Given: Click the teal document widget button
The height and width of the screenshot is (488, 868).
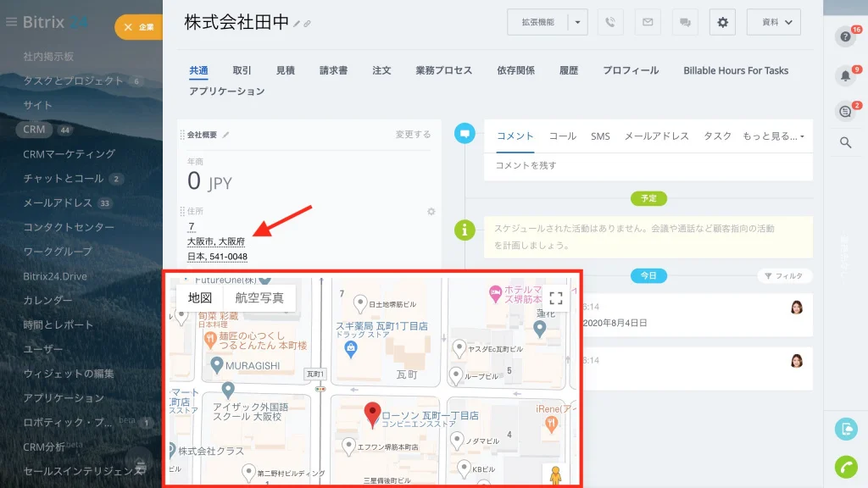Looking at the screenshot, I should tap(846, 429).
